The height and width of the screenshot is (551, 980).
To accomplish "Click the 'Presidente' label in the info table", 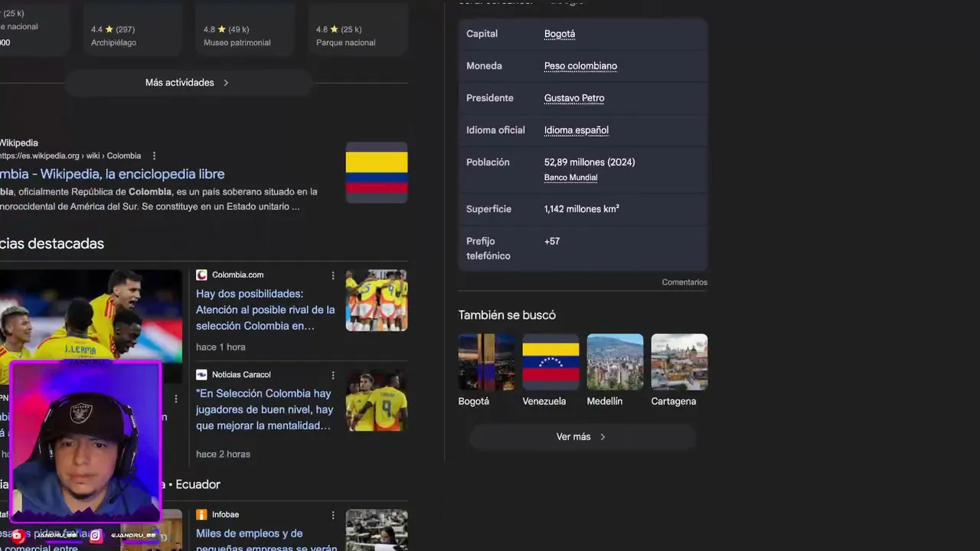I will [x=490, y=98].
